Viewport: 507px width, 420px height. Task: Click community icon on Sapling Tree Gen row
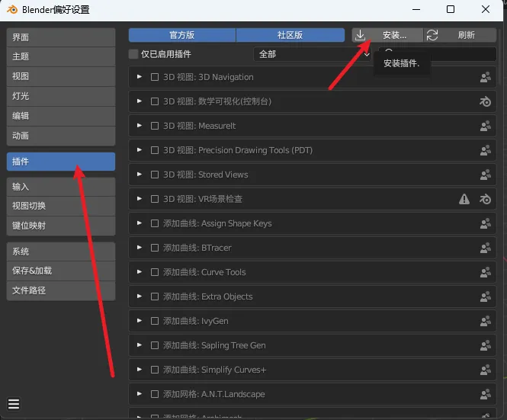click(x=486, y=345)
